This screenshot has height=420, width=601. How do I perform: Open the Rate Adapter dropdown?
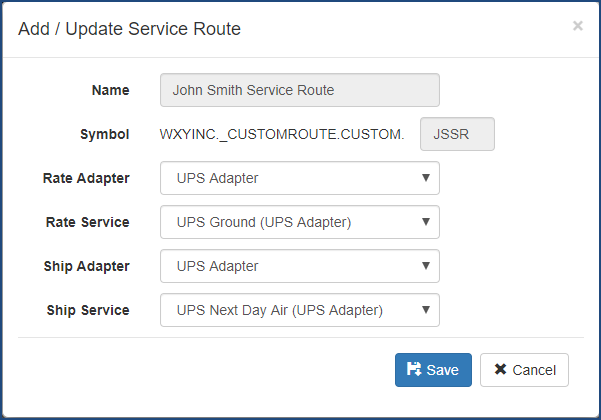299,178
